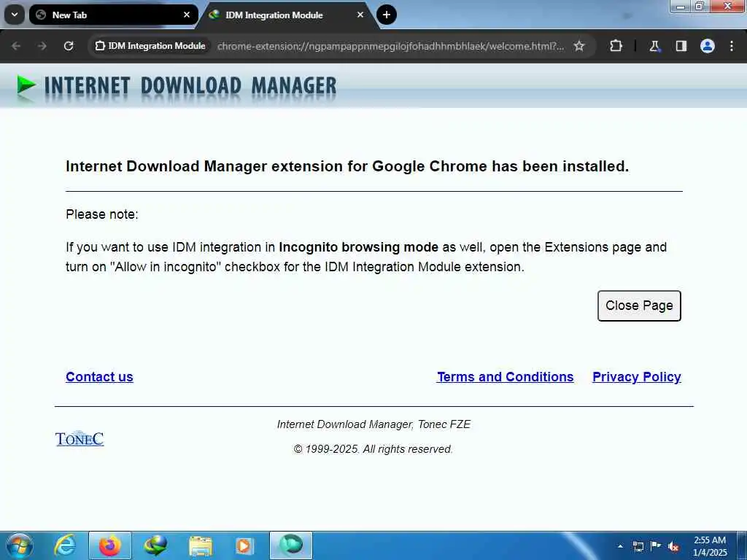
Task: Reload the current page
Action: click(69, 46)
